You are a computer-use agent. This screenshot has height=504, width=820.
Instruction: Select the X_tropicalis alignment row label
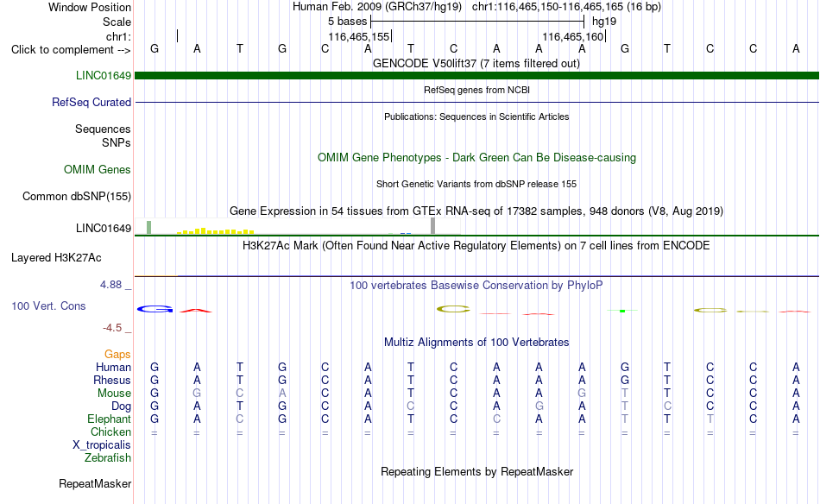(102, 445)
